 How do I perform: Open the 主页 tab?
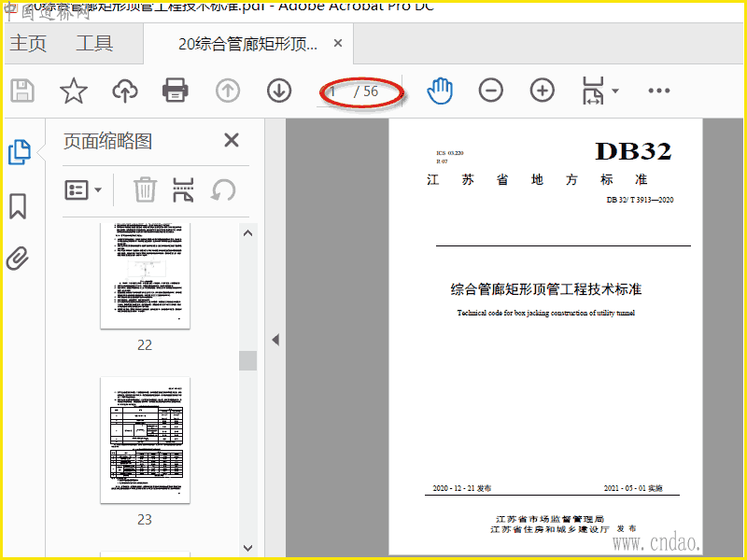tap(28, 43)
